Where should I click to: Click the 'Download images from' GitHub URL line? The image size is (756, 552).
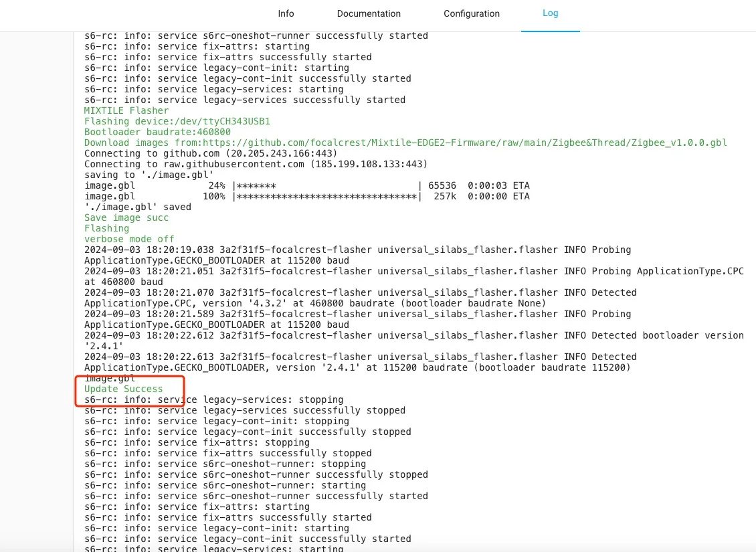click(x=405, y=143)
